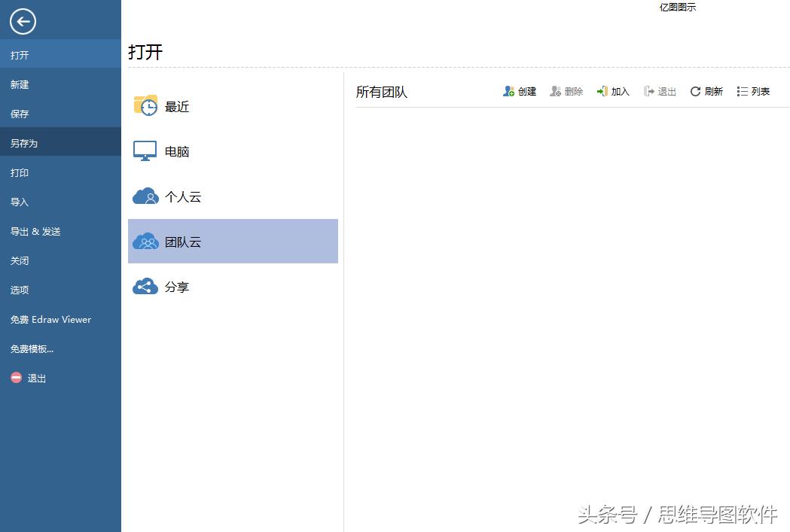
Task: Open the 电脑 (Computer) location
Action: (x=160, y=151)
